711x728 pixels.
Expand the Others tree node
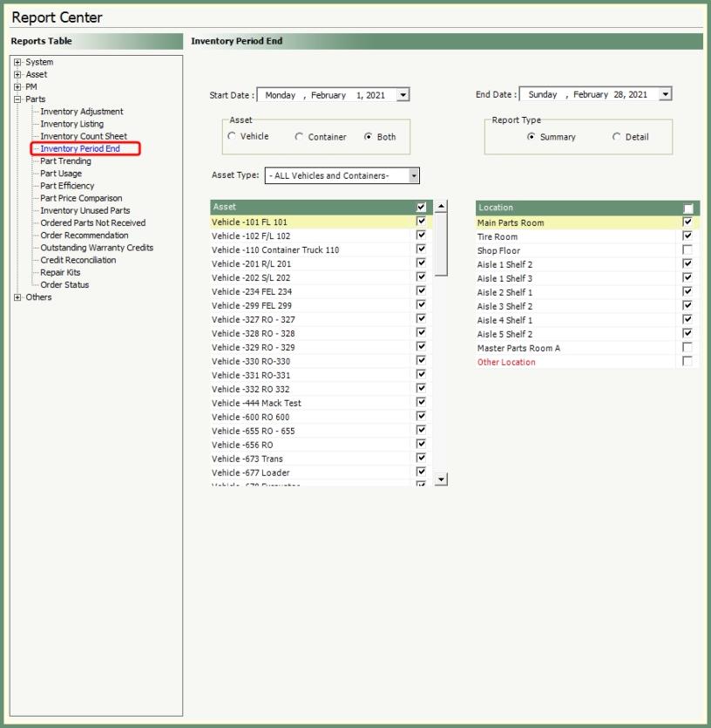tap(17, 297)
